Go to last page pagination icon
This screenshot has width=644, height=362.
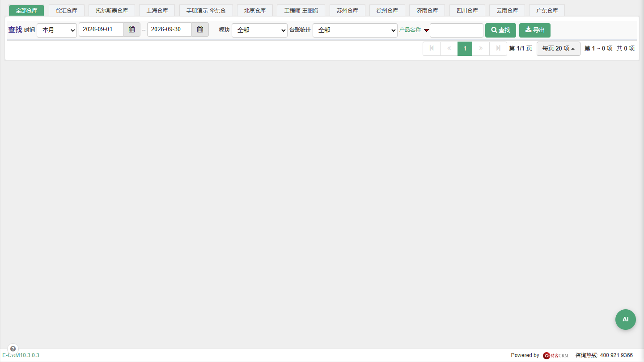[498, 48]
